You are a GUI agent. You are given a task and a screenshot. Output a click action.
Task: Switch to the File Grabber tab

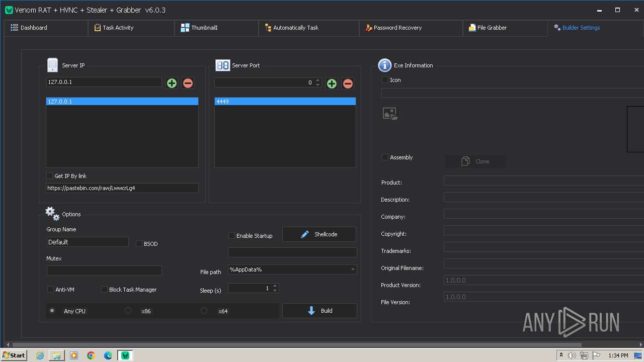[505, 28]
